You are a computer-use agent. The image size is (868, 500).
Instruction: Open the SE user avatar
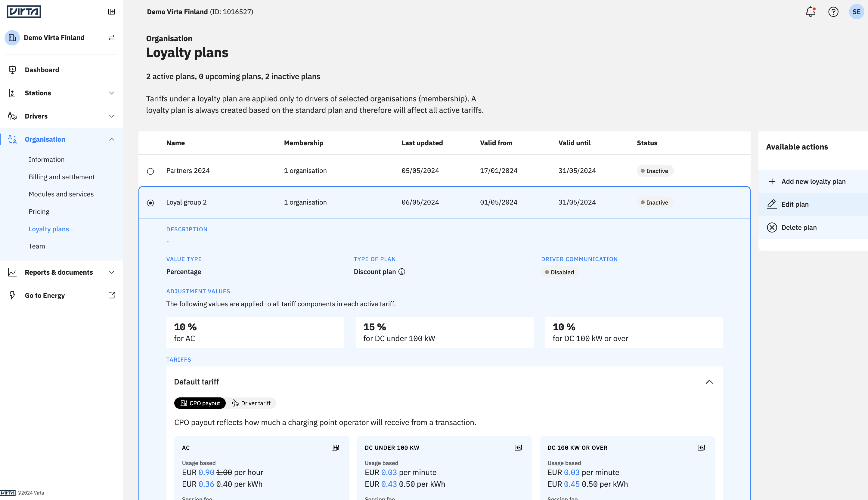(x=856, y=12)
